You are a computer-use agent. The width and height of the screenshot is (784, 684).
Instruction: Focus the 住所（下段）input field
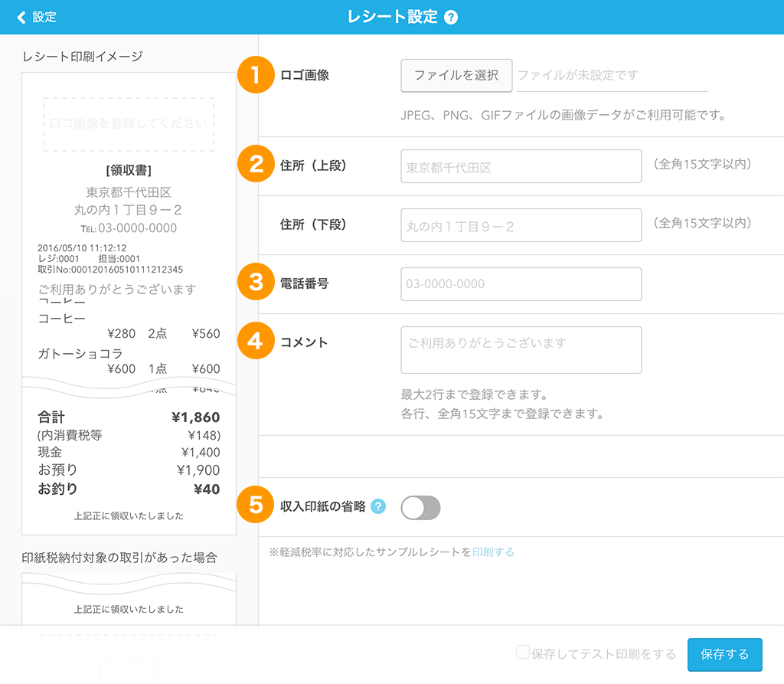click(x=521, y=226)
